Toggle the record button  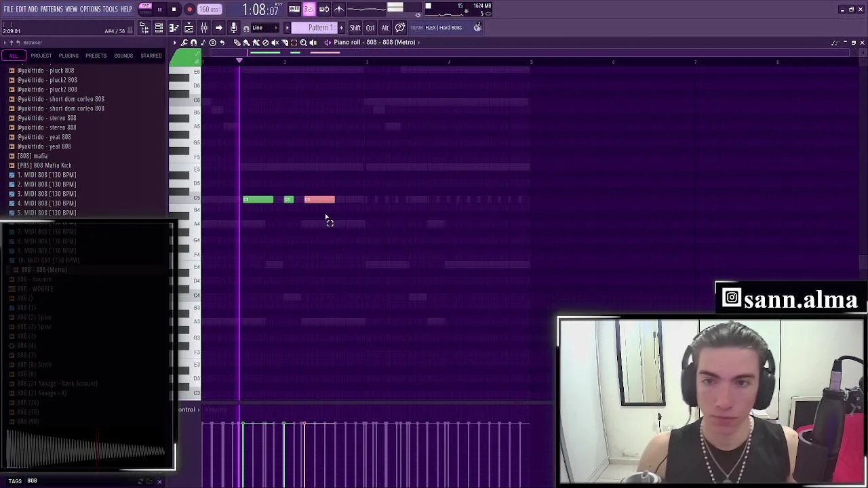[189, 9]
